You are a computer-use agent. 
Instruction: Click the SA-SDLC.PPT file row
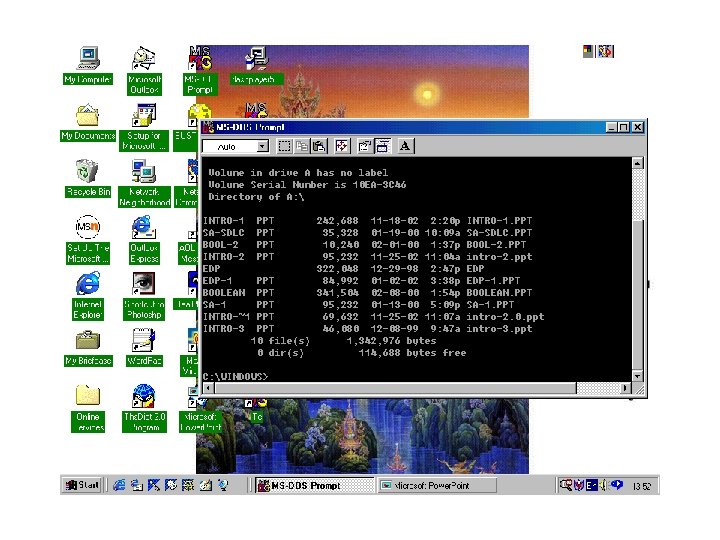coord(367,233)
